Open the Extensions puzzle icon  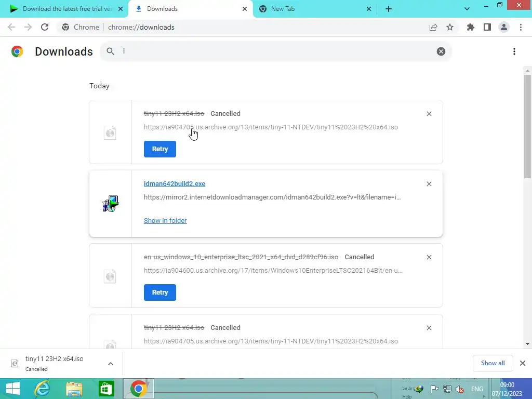(x=471, y=27)
